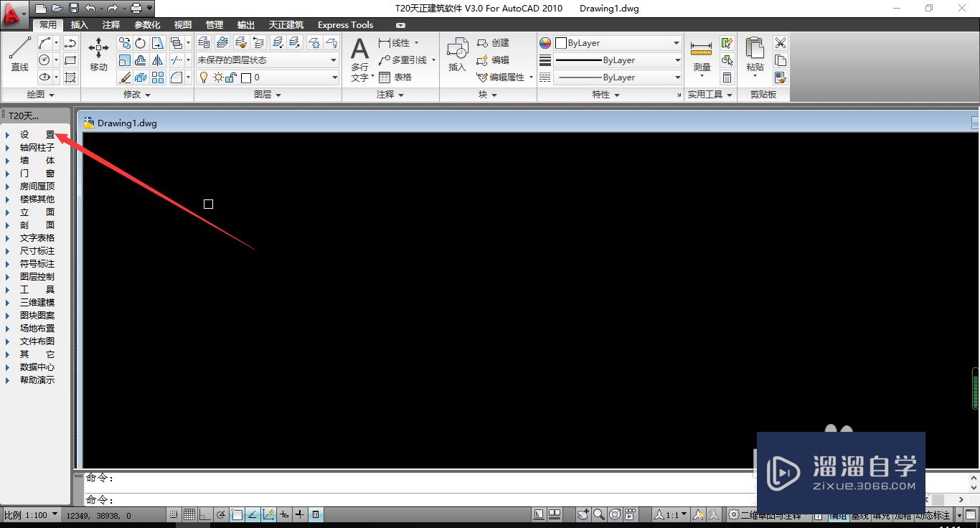980x528 pixels.
Task: Select the Line (直线) drawing tool
Action: pyautogui.click(x=19, y=54)
